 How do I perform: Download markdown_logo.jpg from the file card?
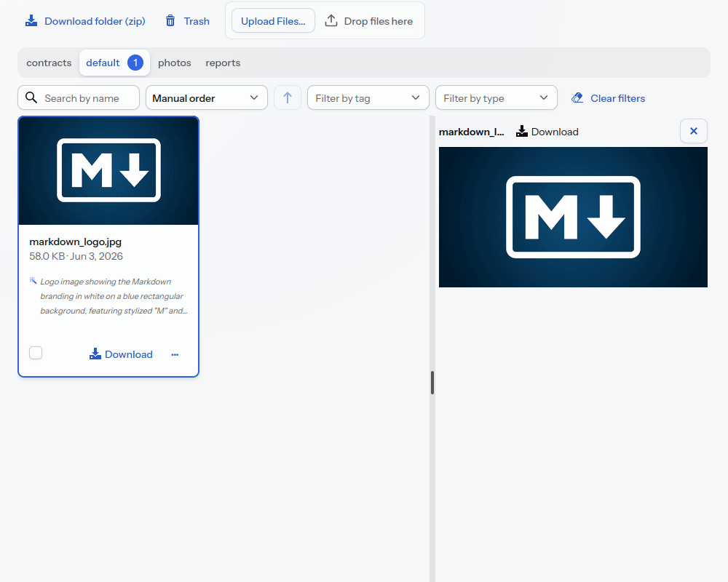[x=121, y=354]
